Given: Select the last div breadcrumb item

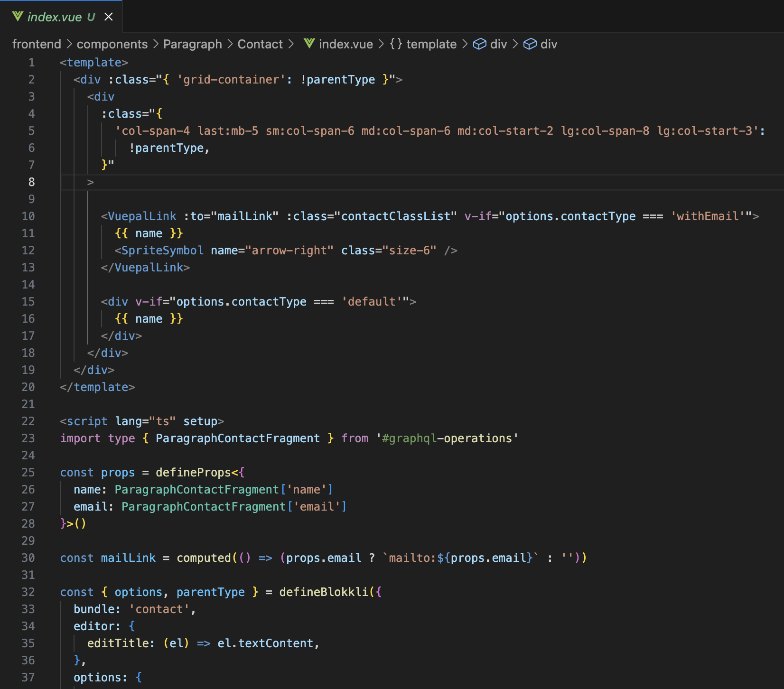Looking at the screenshot, I should (549, 44).
